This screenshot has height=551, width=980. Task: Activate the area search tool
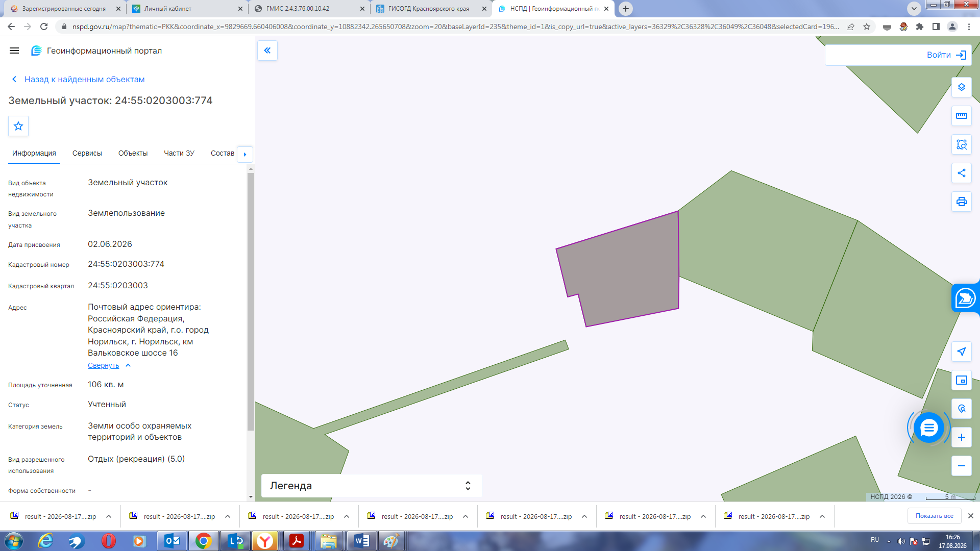coord(962,144)
